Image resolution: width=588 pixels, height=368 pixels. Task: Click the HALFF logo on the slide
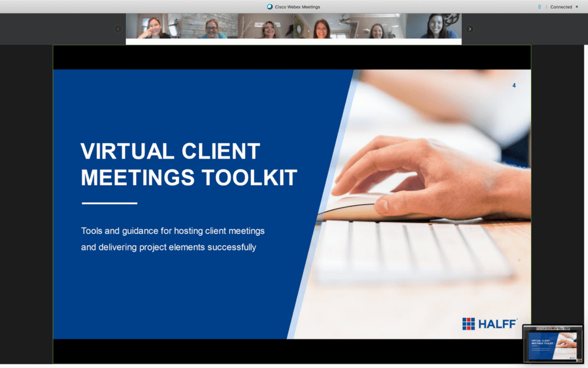pyautogui.click(x=489, y=324)
